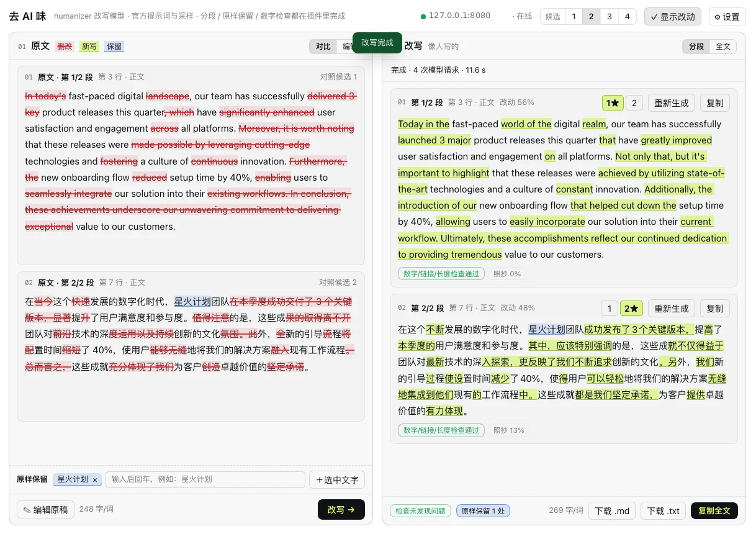Pick starred candidate 2★ for 第 2/2 段
Screen dimensions: 756x534
pyautogui.click(x=631, y=309)
